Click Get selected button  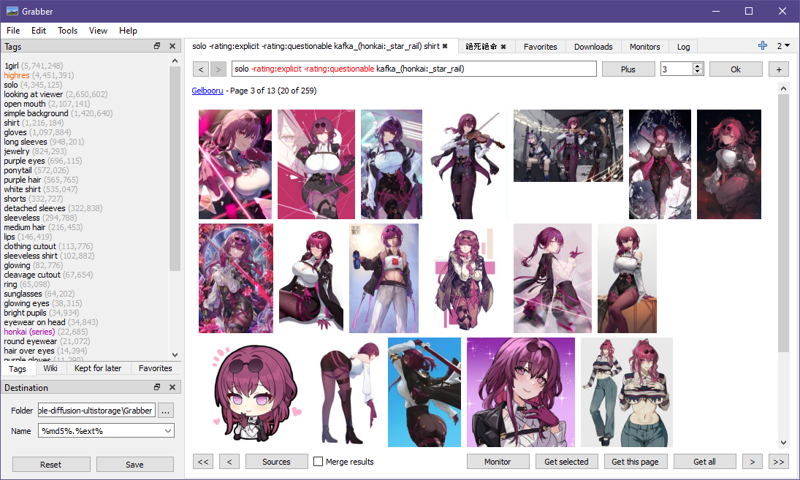(x=566, y=461)
